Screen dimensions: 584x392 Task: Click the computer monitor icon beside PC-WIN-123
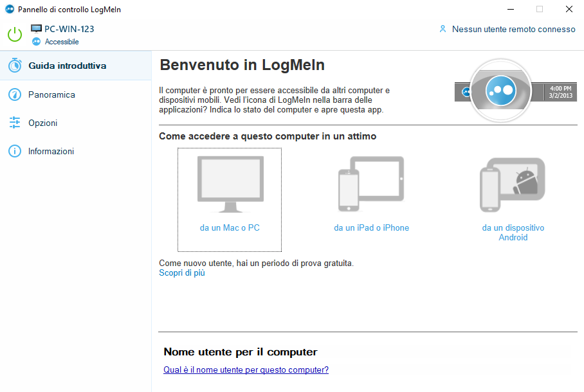point(36,29)
